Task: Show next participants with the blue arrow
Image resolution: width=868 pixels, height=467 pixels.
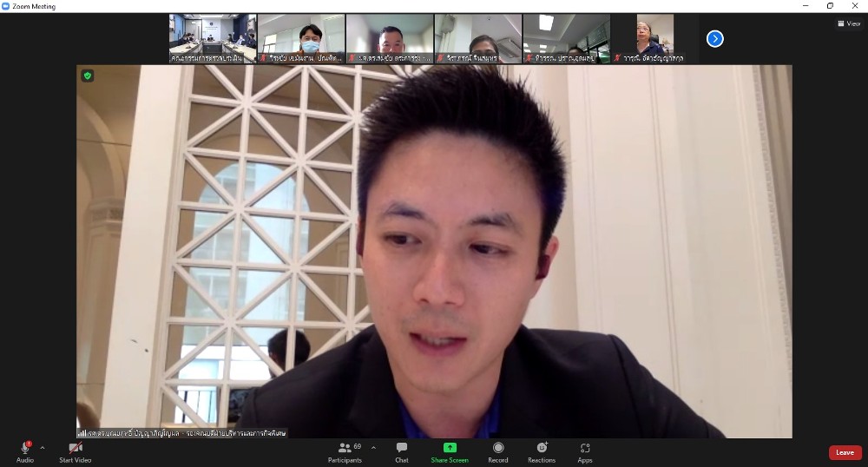Action: click(x=714, y=38)
